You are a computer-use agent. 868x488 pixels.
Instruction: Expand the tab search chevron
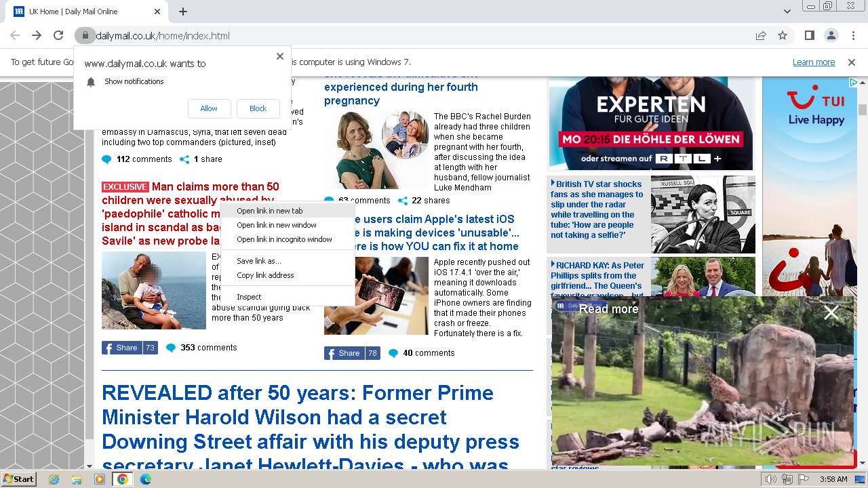click(x=787, y=12)
